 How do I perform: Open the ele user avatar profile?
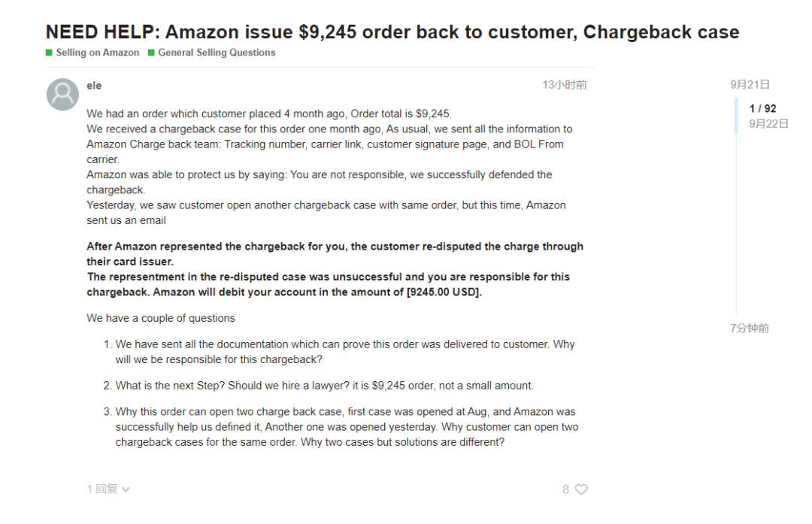62,94
